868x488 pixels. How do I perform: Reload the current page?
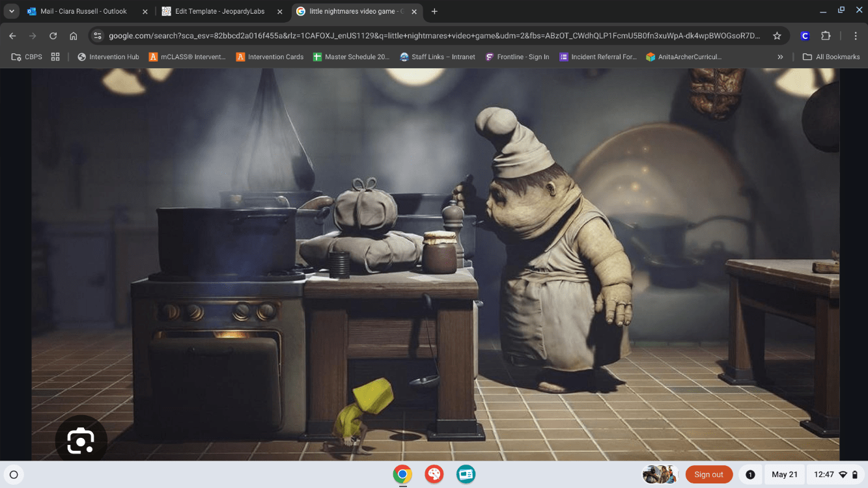click(x=53, y=36)
